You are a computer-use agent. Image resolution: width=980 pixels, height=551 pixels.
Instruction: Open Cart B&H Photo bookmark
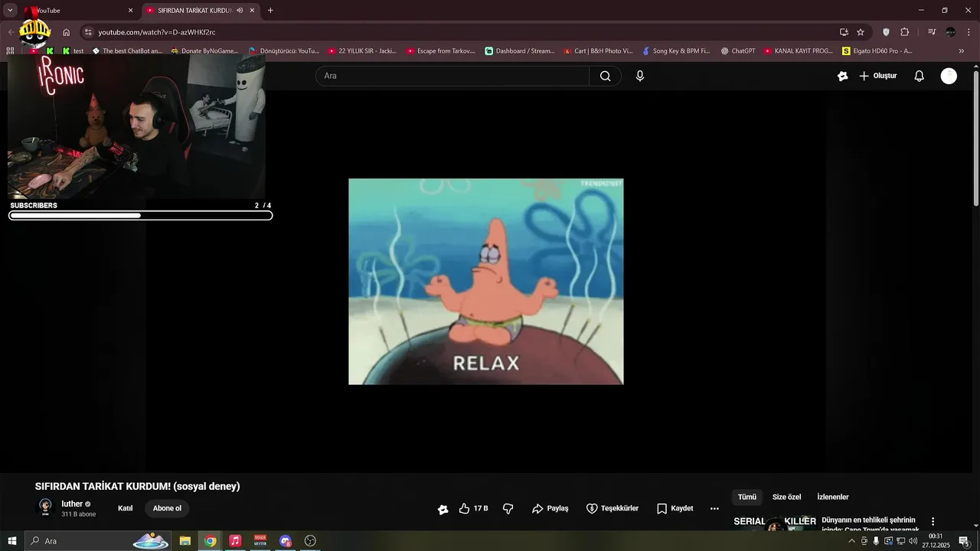coord(598,51)
